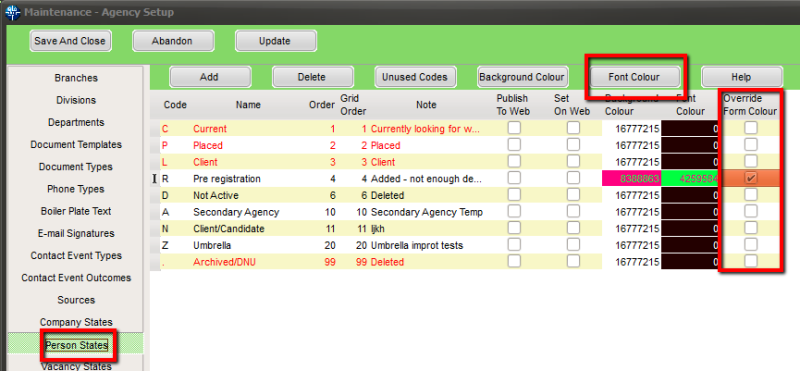Click the name cell 'Placed'
Image resolution: width=800 pixels, height=371 pixels.
[x=208, y=145]
